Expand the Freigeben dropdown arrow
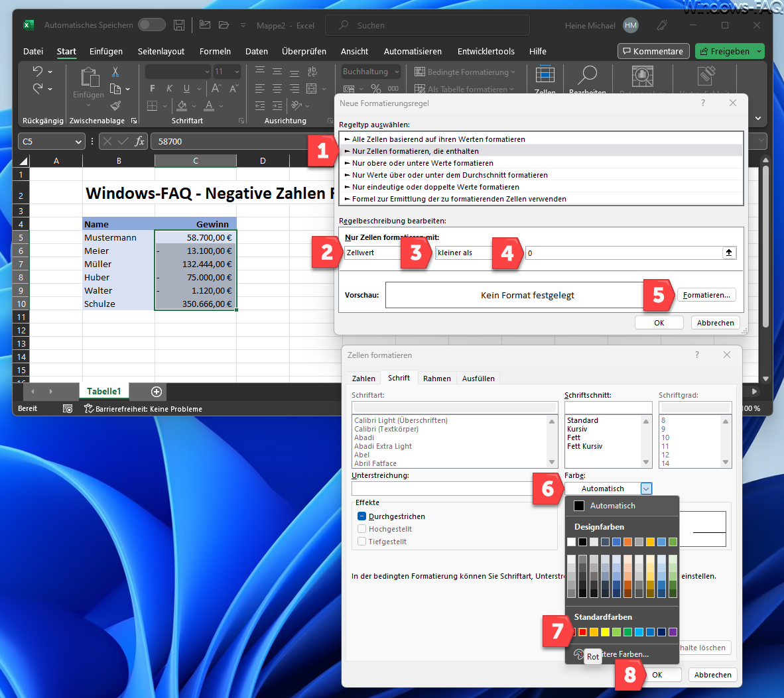 click(759, 51)
